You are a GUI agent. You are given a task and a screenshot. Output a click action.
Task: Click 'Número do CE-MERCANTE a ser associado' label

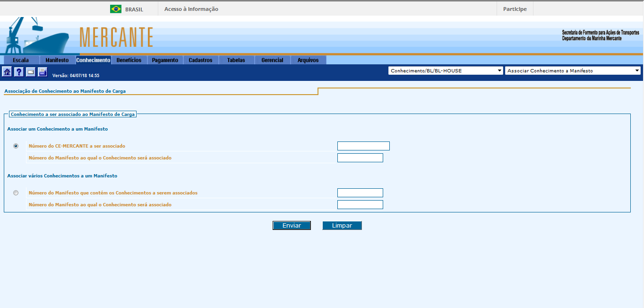pos(77,146)
